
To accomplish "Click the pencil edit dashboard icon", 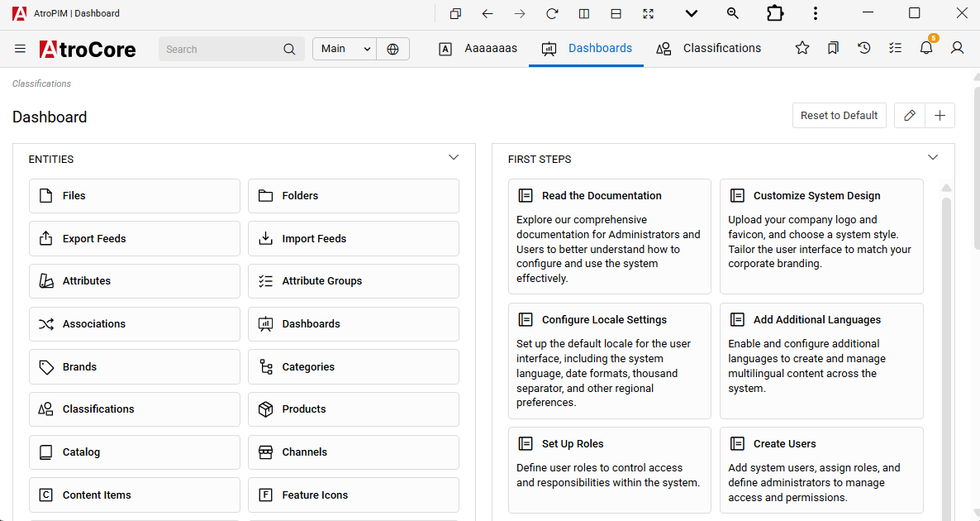I will pos(909,116).
